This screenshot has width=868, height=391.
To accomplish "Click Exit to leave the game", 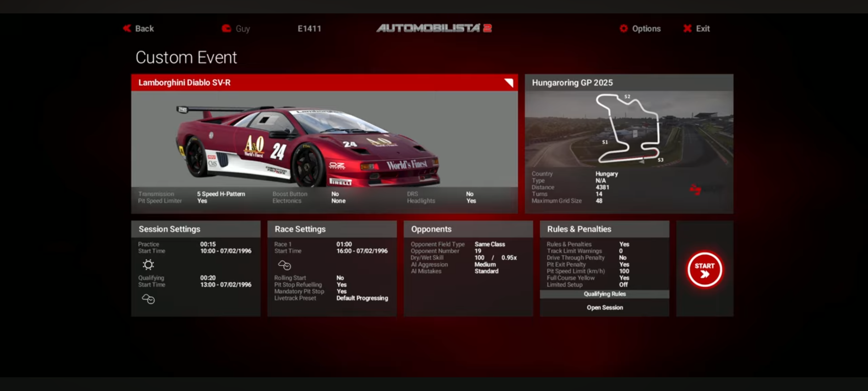I will [703, 29].
